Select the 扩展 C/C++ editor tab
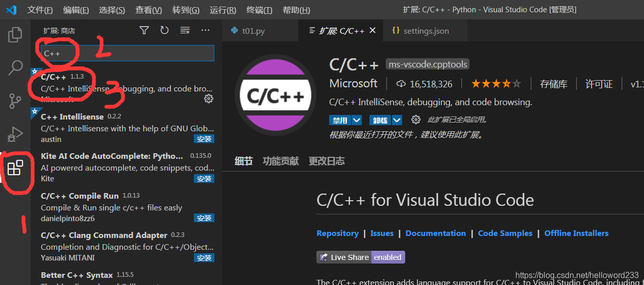The width and height of the screenshot is (644, 285). click(x=341, y=31)
